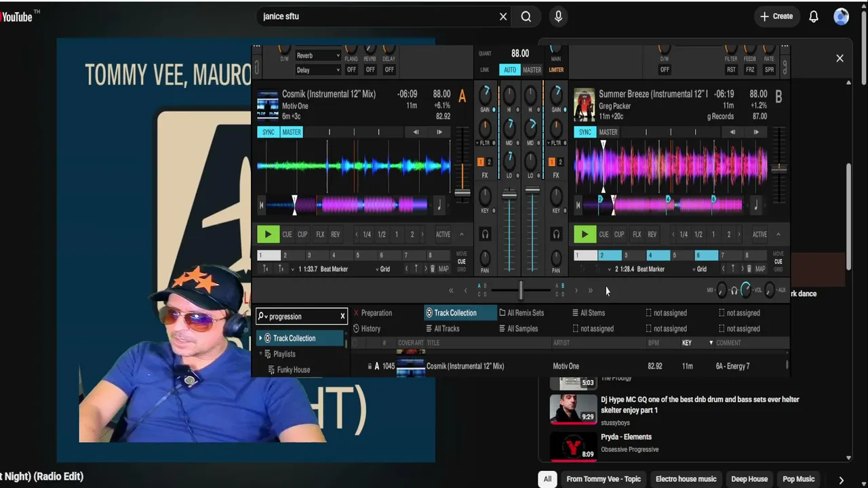Start playback on Traktor deck A
Image resolution: width=868 pixels, height=488 pixels.
click(268, 235)
